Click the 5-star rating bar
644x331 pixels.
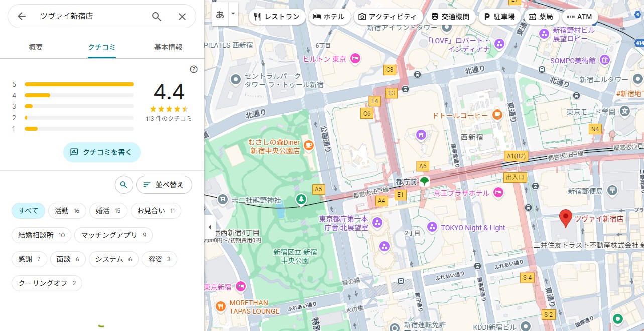(x=79, y=84)
